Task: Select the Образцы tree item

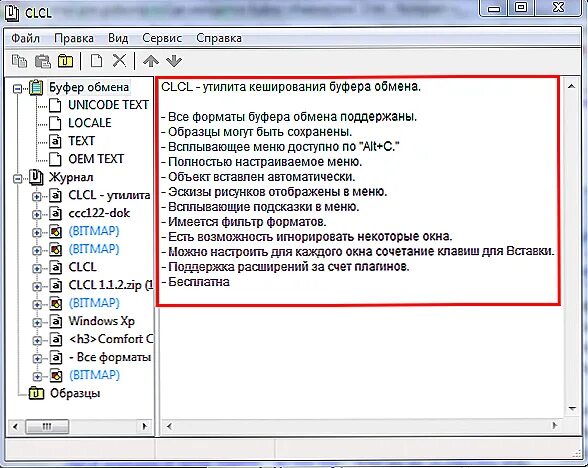Action: pyautogui.click(x=75, y=393)
